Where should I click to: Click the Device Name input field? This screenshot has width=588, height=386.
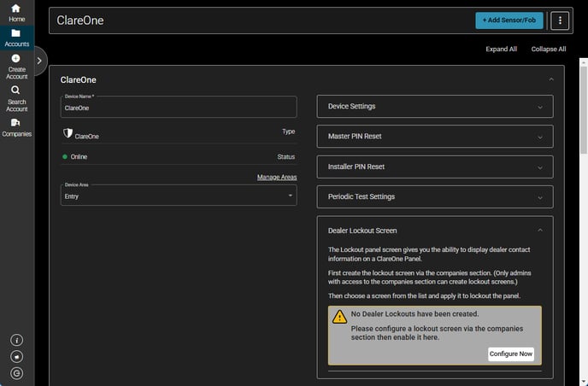[x=179, y=108]
